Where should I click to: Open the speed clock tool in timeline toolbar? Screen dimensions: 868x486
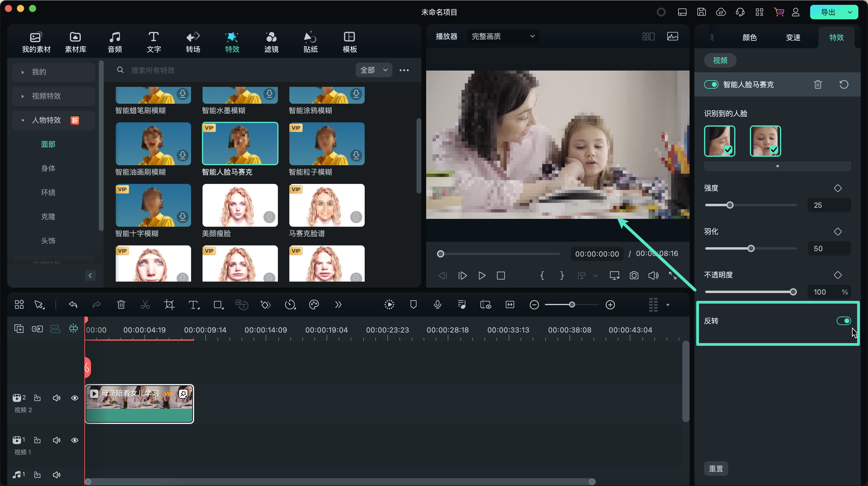pyautogui.click(x=290, y=305)
